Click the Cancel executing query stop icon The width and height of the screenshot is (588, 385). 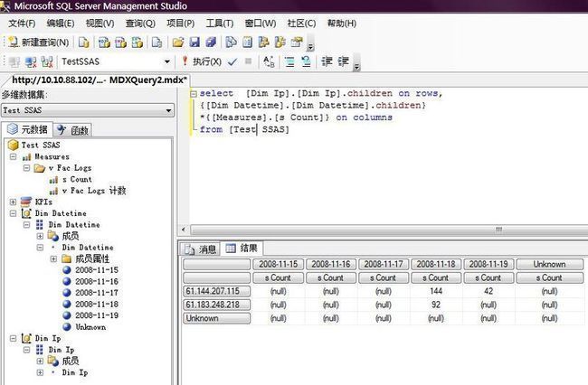tap(248, 61)
